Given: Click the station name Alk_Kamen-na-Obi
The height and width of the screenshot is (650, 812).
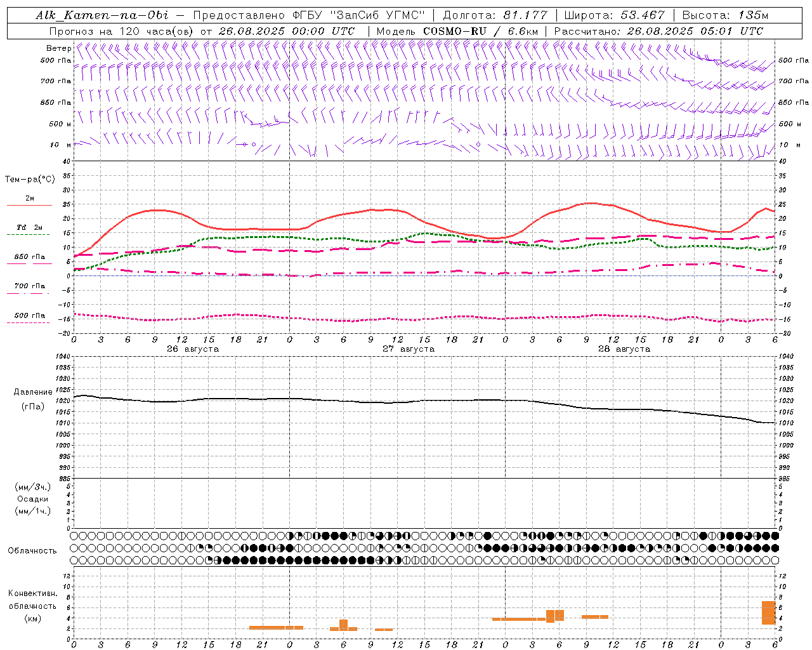Looking at the screenshot, I should [101, 15].
